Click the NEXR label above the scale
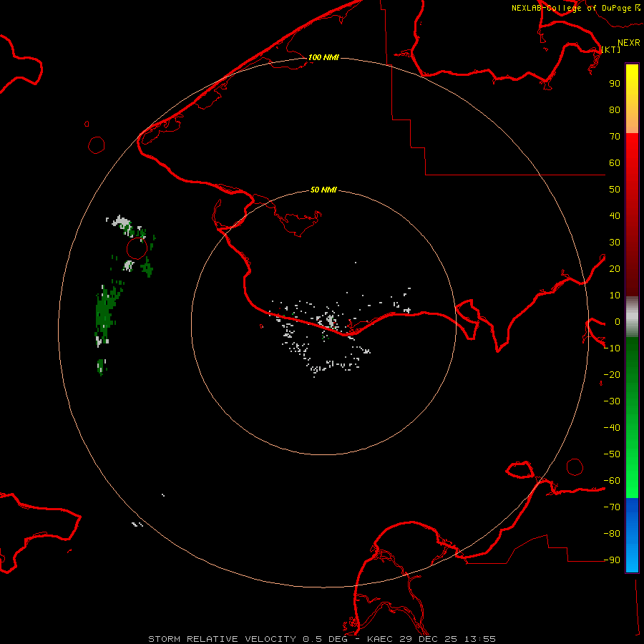This screenshot has height=644, width=644. coord(629,43)
